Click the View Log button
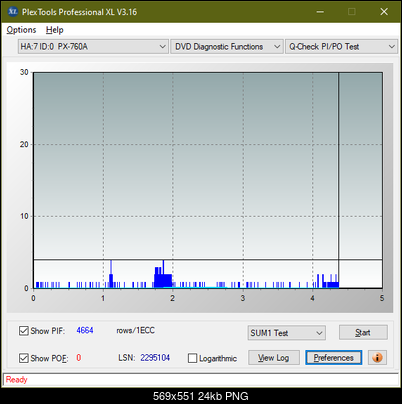 point(274,358)
